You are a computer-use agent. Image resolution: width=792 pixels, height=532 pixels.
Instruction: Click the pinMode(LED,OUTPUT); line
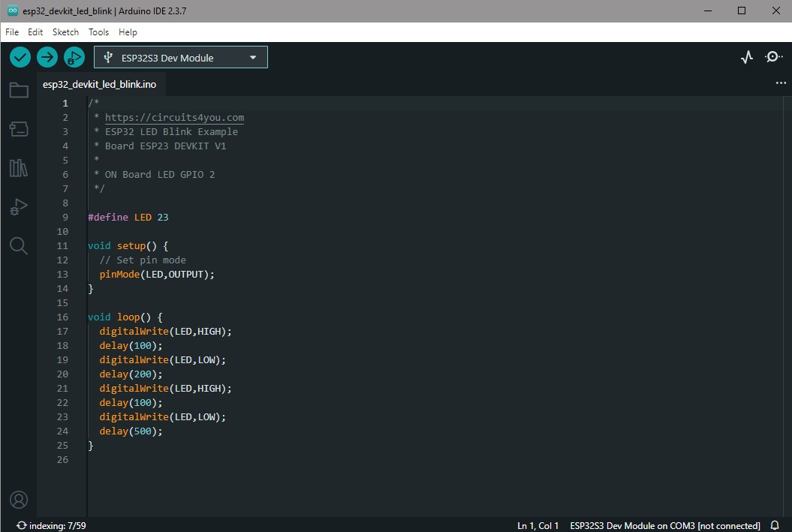click(157, 274)
